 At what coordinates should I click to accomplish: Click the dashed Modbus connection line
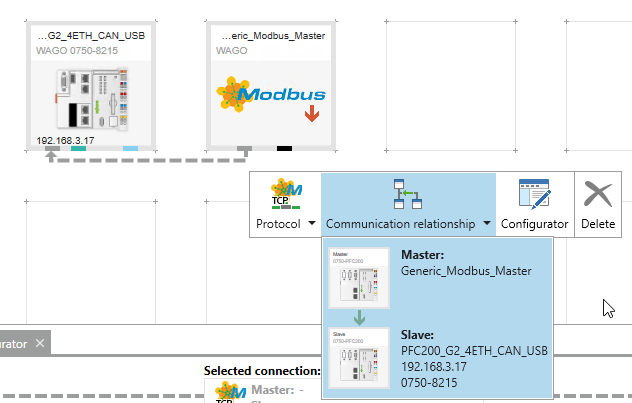(148, 160)
